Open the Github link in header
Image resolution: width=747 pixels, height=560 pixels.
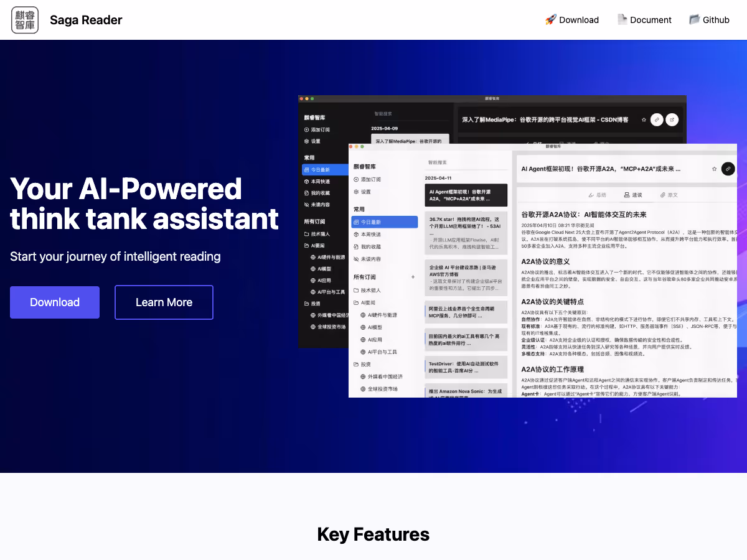click(709, 20)
